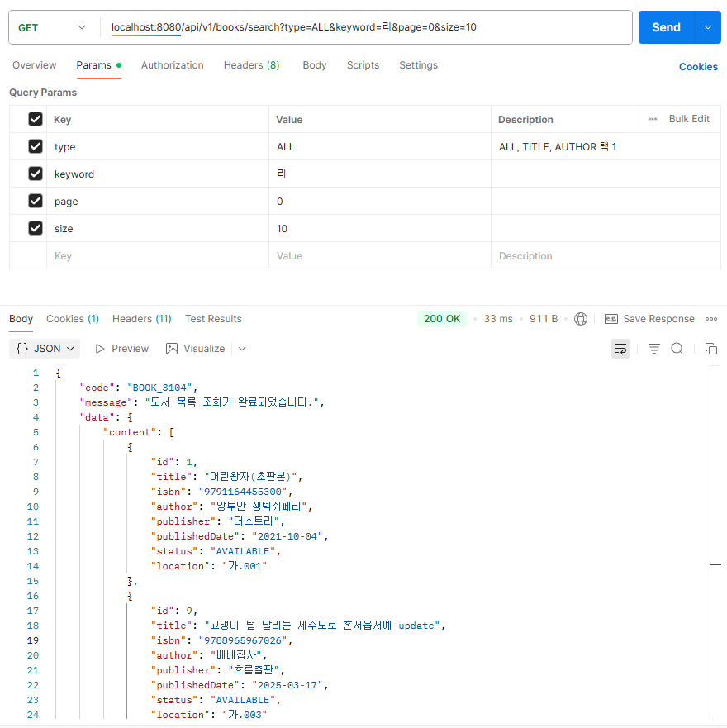Click the word-wrap icon in the response toolbar
The image size is (727, 728).
(x=620, y=349)
